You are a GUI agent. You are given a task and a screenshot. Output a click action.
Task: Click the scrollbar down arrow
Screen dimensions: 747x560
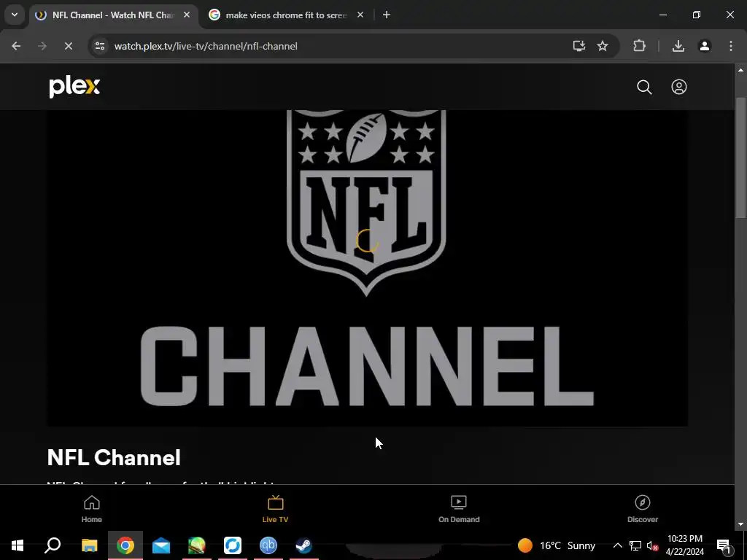tap(740, 525)
